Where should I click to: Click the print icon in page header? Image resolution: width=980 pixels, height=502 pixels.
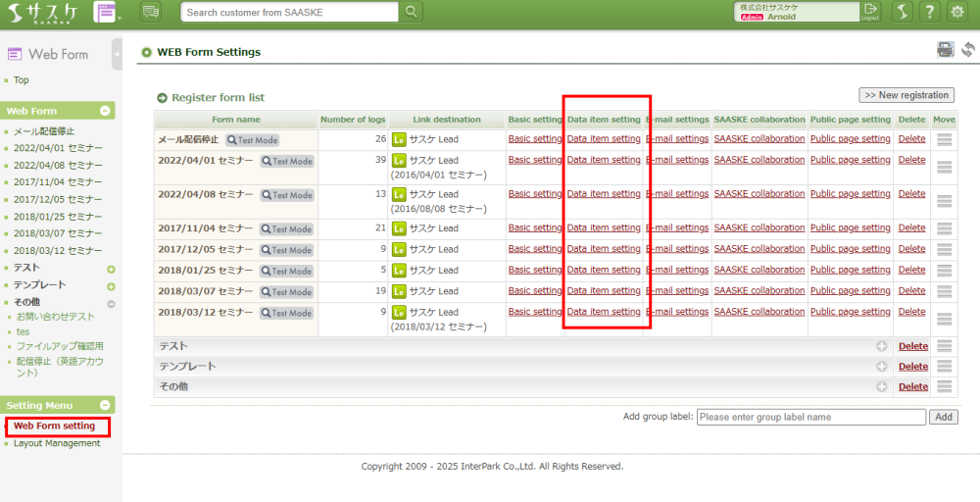945,50
